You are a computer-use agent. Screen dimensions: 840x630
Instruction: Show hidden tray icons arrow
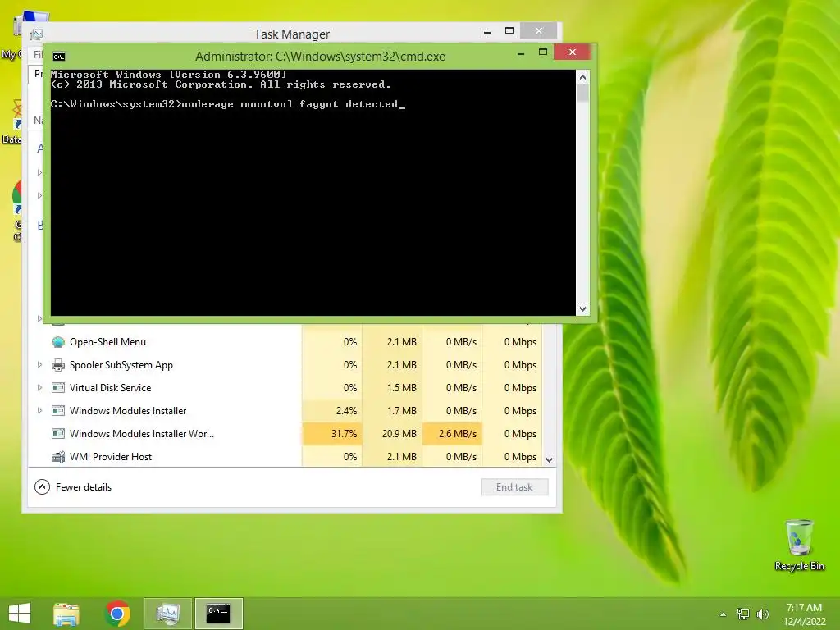pos(723,614)
